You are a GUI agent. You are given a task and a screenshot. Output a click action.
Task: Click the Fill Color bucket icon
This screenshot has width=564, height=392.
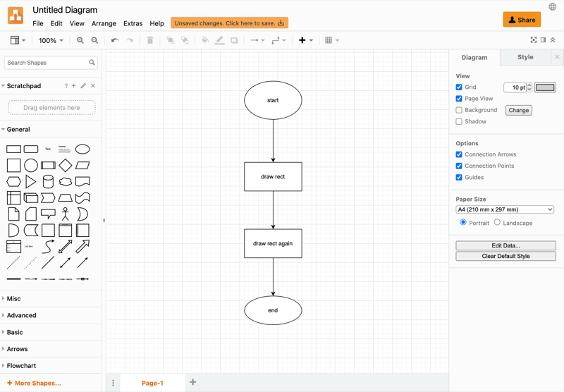tap(205, 40)
